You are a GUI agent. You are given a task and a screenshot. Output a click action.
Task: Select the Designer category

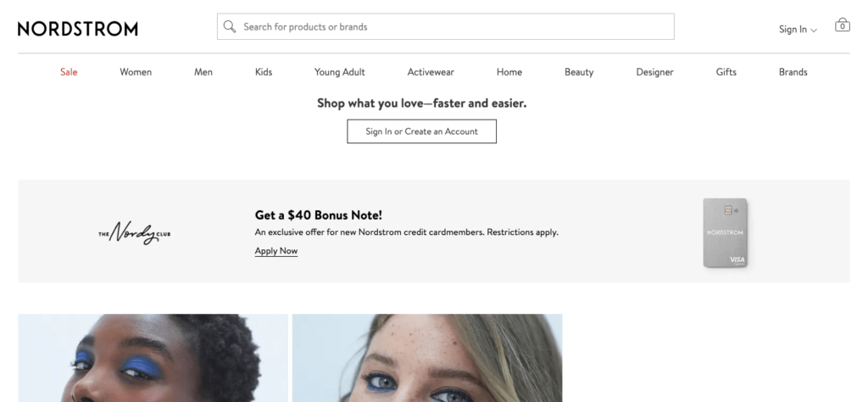[x=654, y=72]
